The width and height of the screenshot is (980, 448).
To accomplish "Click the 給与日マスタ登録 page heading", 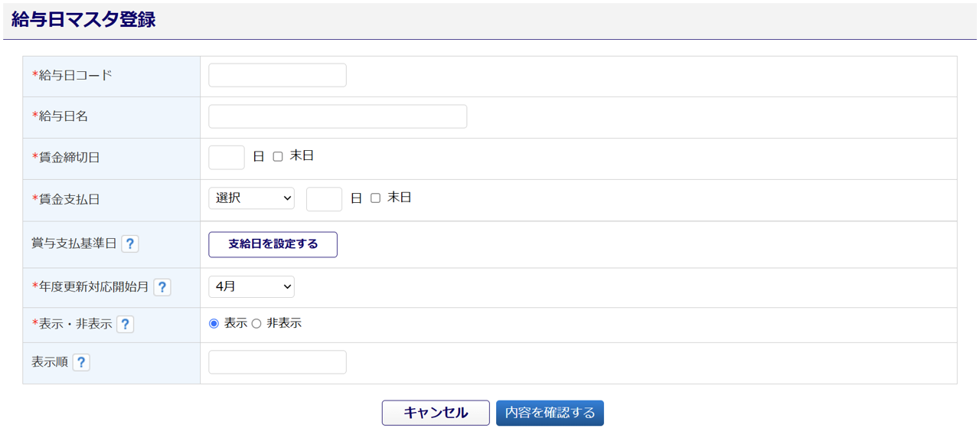I will (x=83, y=20).
